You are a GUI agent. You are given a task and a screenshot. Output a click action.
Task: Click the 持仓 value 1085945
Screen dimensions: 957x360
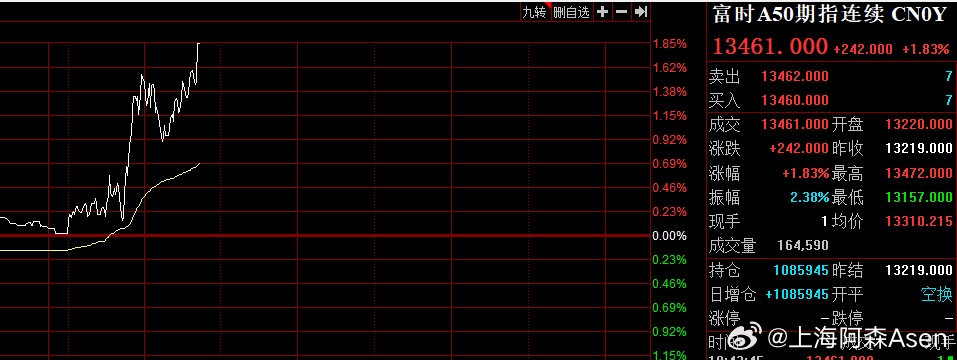pyautogui.click(x=801, y=270)
